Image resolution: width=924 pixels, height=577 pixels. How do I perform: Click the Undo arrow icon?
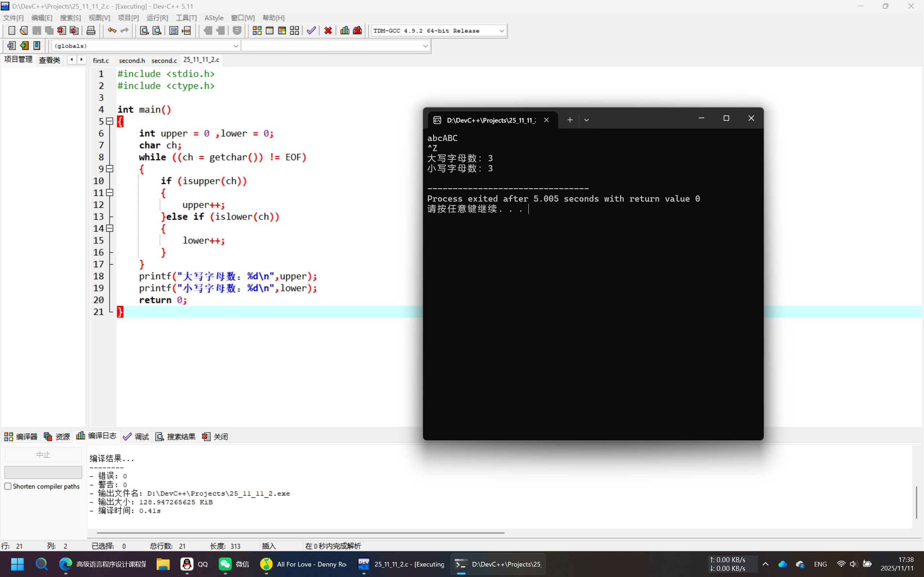click(112, 31)
